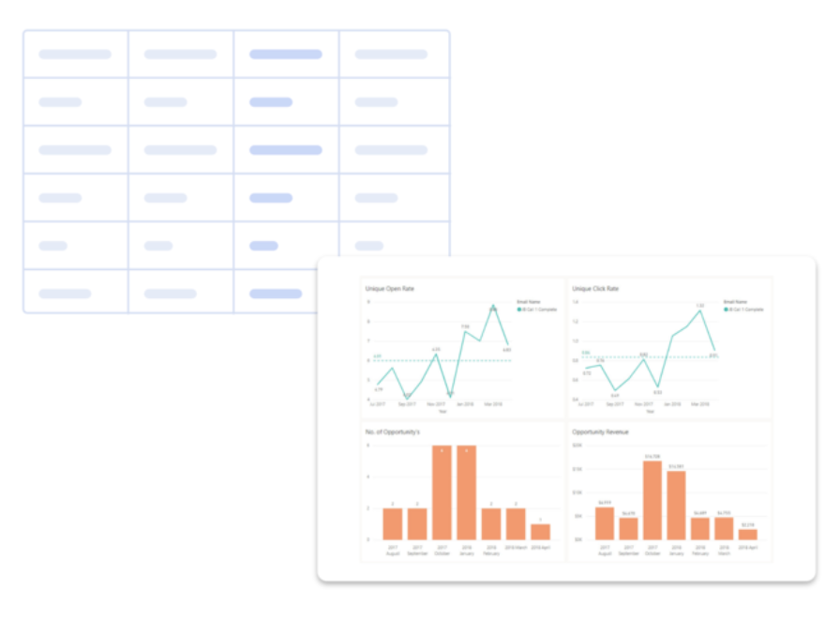Select 2018 February bar in Opportunity Revenue

[700, 528]
